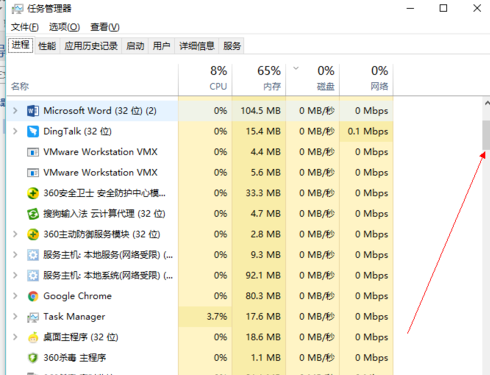Sort by the 磁盘 column header
The width and height of the screenshot is (490, 375).
(313, 79)
